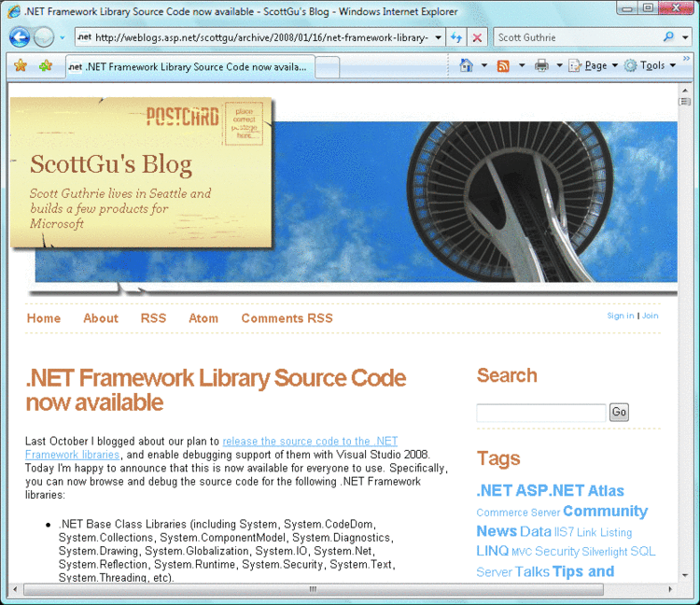
Task: Click the browser Forward button
Action: (44, 37)
